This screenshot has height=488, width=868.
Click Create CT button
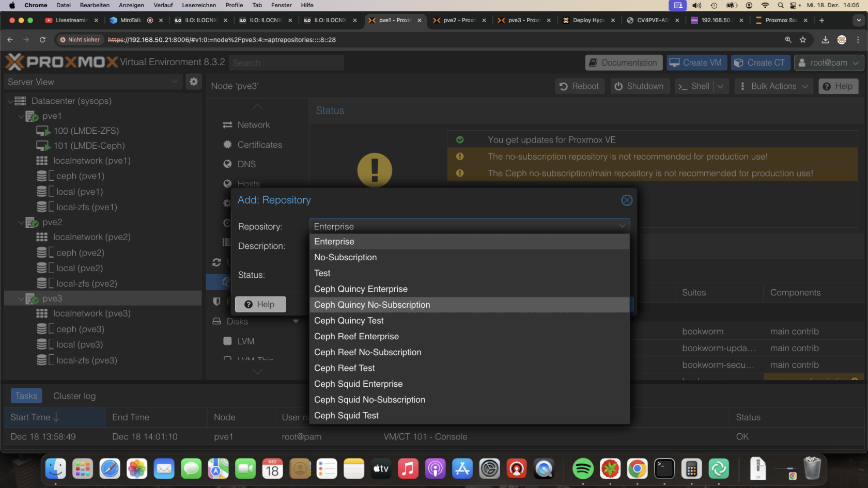coord(760,62)
